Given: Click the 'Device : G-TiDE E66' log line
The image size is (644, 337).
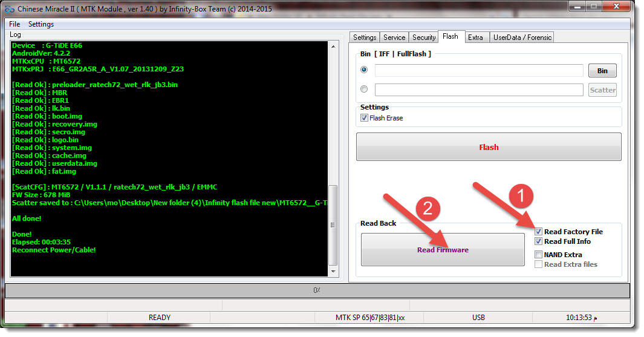Looking at the screenshot, I should [x=47, y=45].
